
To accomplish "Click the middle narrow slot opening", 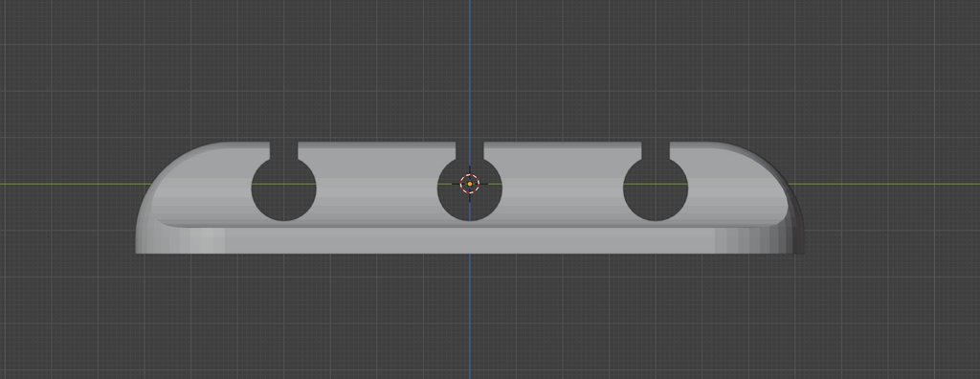I will click(x=469, y=150).
